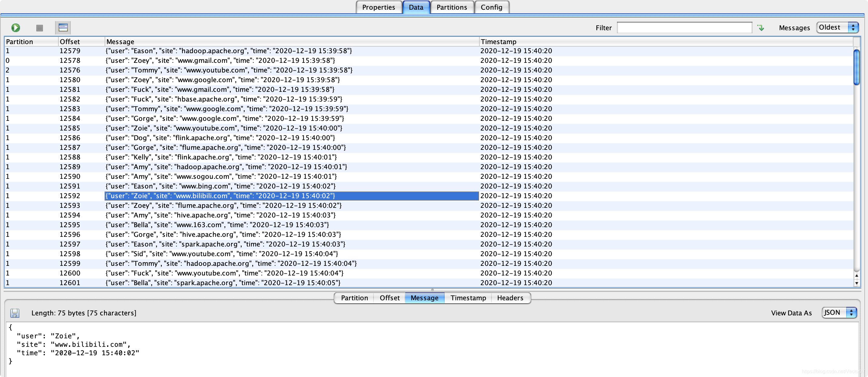Click the green apply-filter arrow icon
868x377 pixels.
pyautogui.click(x=761, y=28)
